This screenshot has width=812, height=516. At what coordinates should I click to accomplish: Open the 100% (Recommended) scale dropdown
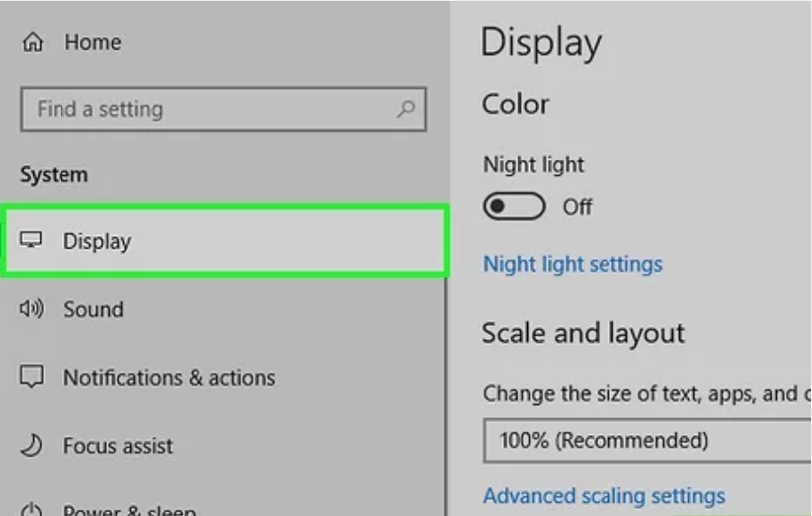648,441
